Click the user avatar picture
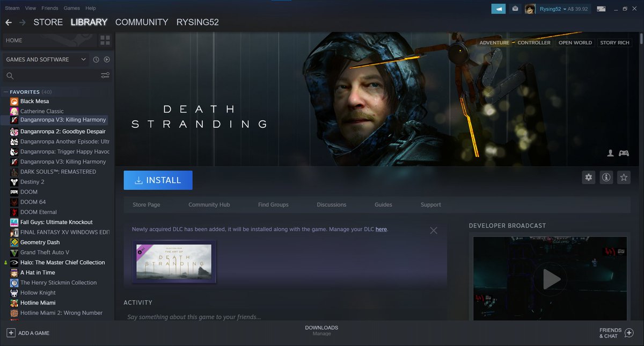This screenshot has height=346, width=644. tap(530, 9)
